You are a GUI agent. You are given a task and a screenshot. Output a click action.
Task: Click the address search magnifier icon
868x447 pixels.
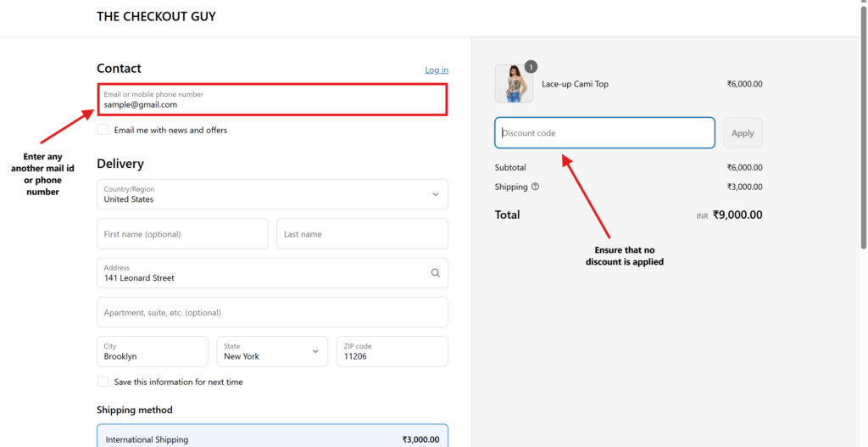[435, 273]
